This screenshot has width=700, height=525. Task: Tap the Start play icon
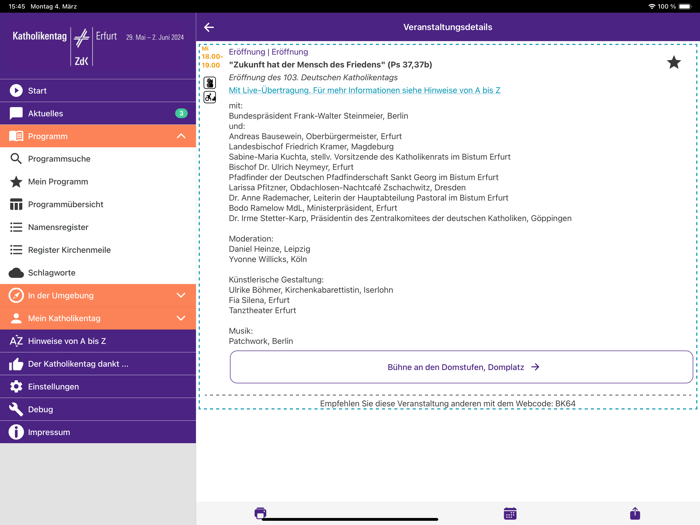[x=16, y=91]
